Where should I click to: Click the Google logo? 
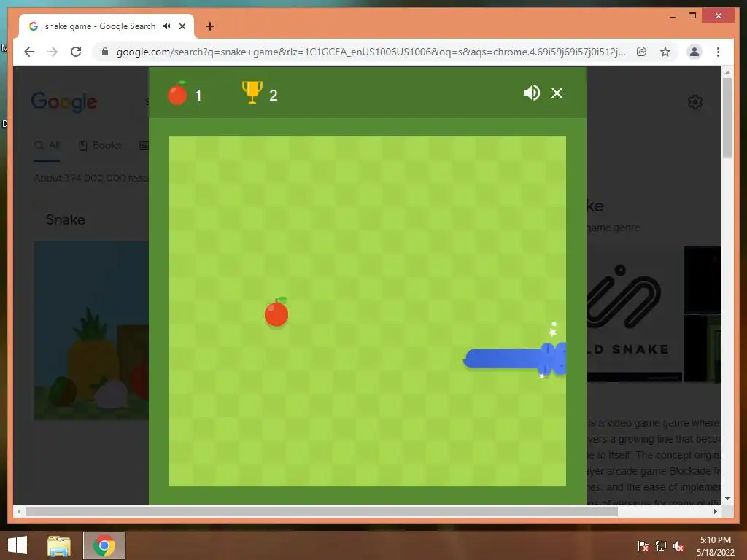[64, 101]
